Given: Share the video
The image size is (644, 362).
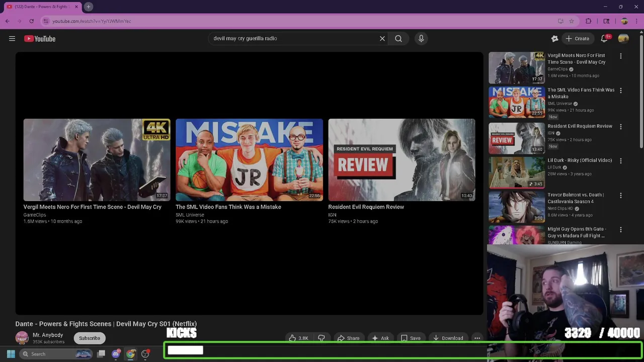Looking at the screenshot, I should pyautogui.click(x=348, y=338).
